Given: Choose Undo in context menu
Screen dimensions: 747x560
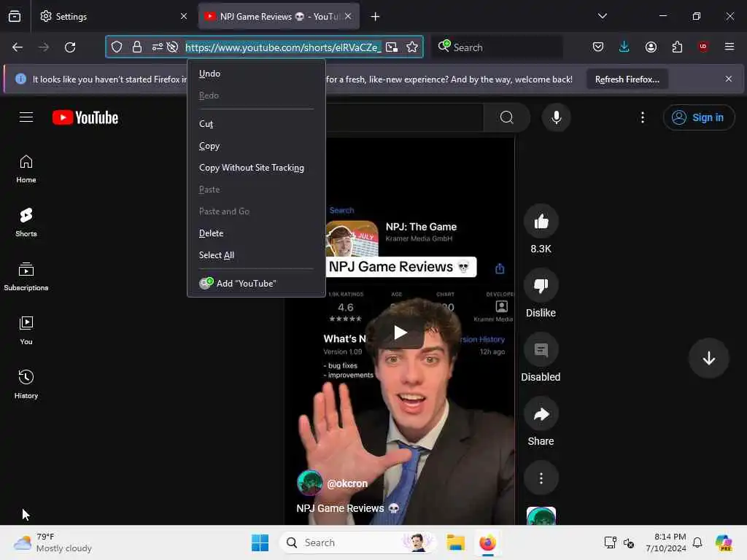Looking at the screenshot, I should (256, 74).
